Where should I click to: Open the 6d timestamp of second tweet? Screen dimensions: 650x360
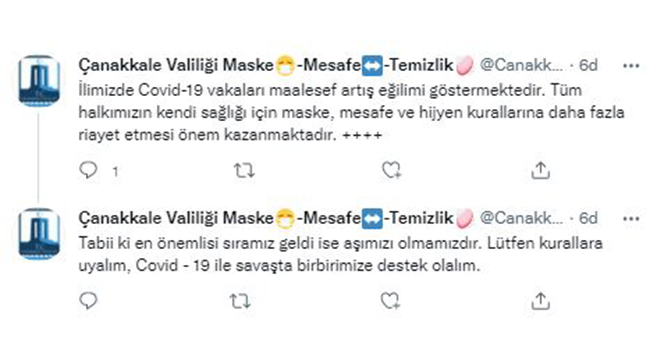[x=588, y=218]
